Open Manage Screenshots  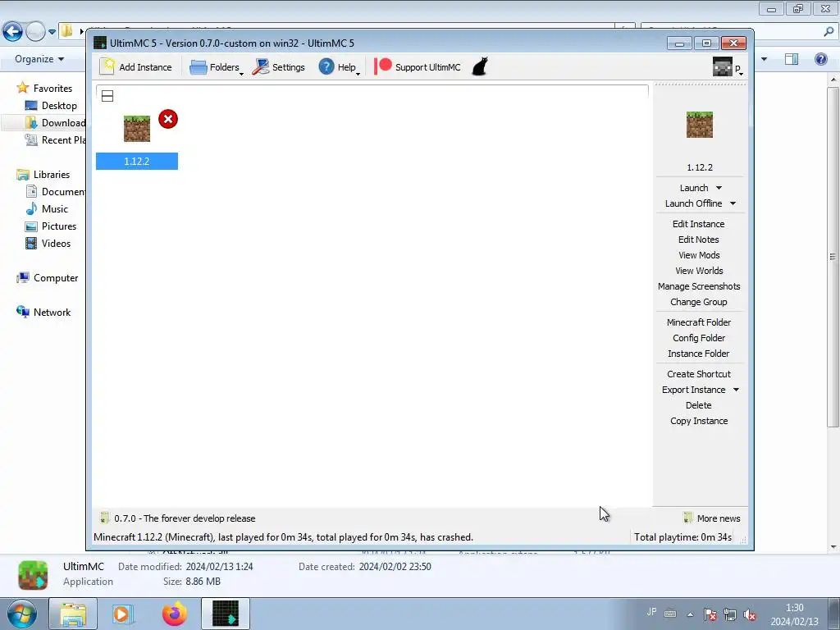(699, 286)
